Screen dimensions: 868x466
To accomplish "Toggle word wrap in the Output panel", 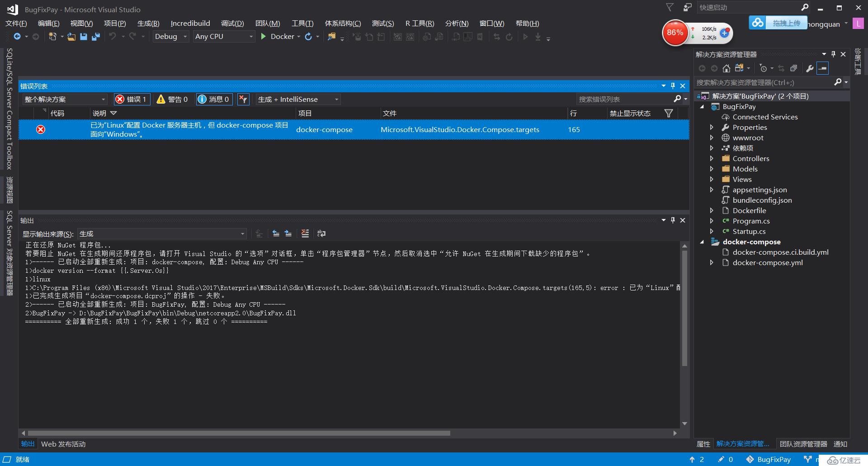I will pyautogui.click(x=321, y=233).
